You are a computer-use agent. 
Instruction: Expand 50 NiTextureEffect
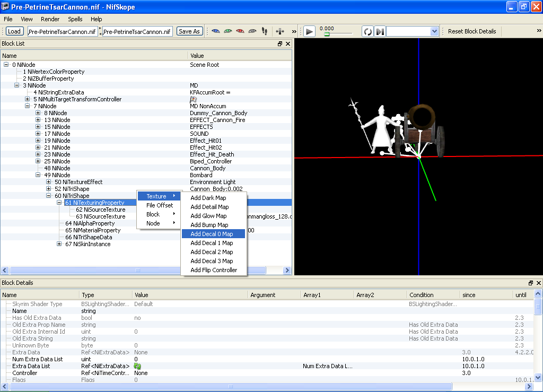[x=48, y=182]
